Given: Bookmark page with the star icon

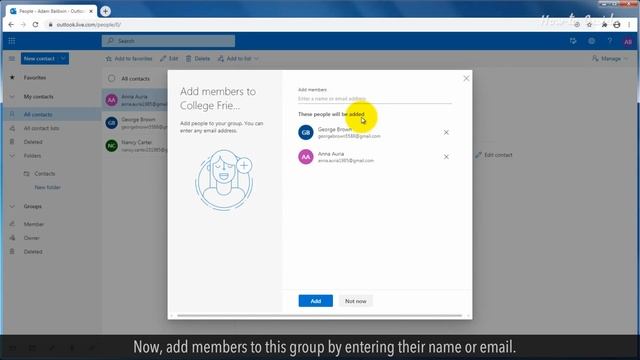Looking at the screenshot, I should (589, 24).
